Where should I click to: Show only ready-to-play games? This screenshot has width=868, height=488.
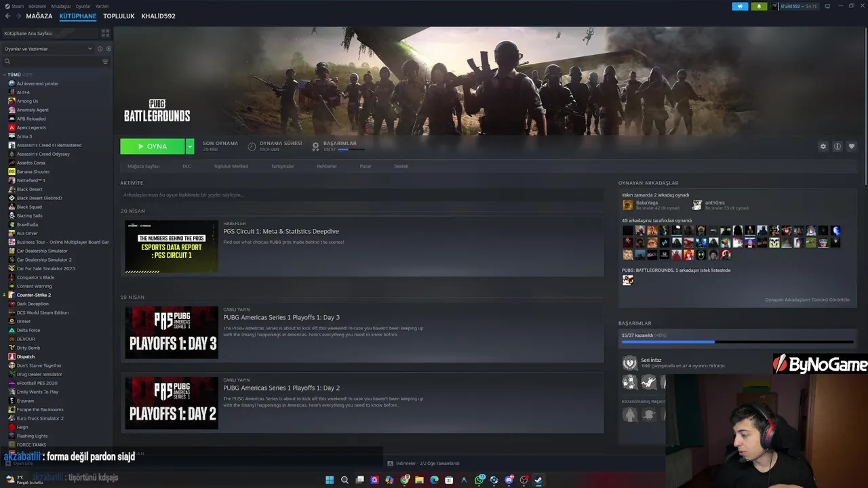[x=108, y=49]
